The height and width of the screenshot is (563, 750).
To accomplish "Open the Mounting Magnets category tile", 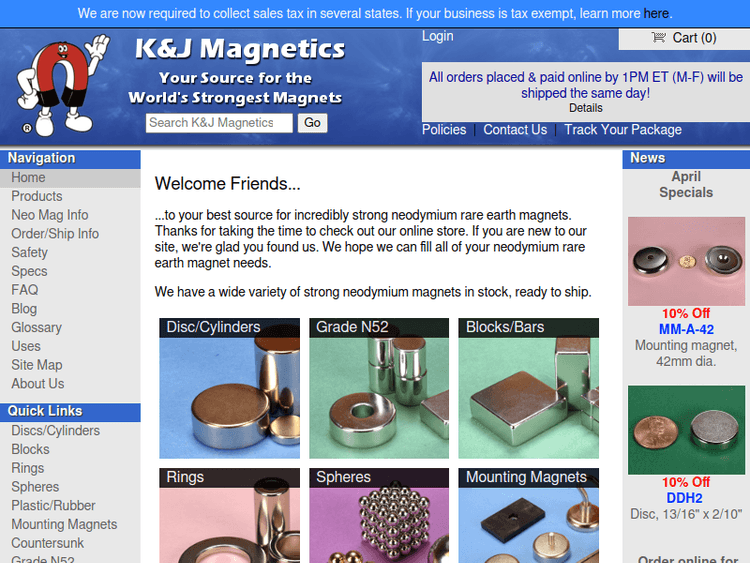I will 529,516.
